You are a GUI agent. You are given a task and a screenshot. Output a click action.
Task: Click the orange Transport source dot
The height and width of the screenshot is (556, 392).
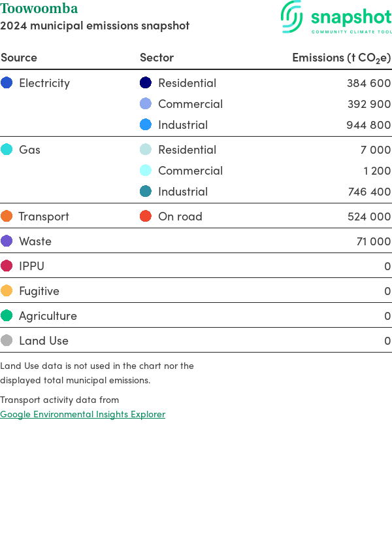pyautogui.click(x=7, y=217)
